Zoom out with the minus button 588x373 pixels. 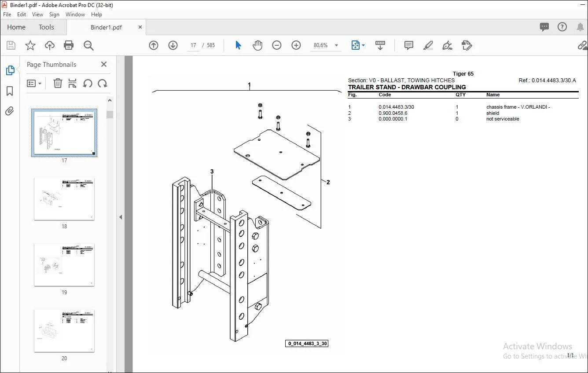click(x=277, y=45)
